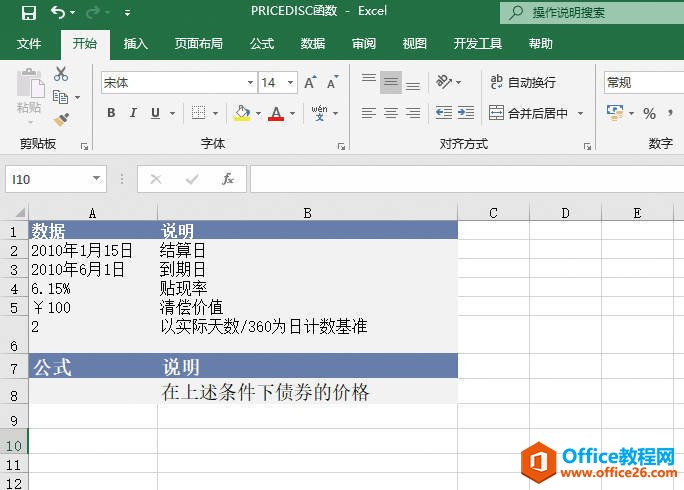This screenshot has width=684, height=490.
Task: Toggle underline formatting
Action: [155, 113]
